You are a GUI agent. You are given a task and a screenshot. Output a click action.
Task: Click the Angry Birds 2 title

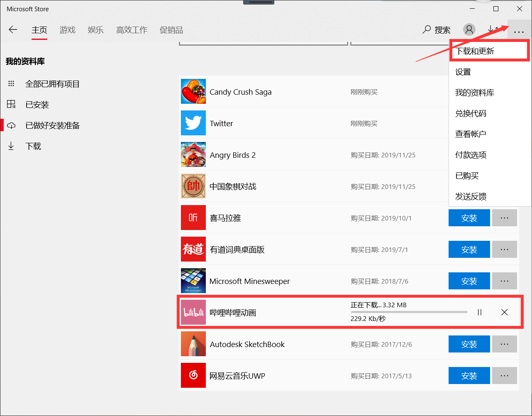pyautogui.click(x=232, y=155)
